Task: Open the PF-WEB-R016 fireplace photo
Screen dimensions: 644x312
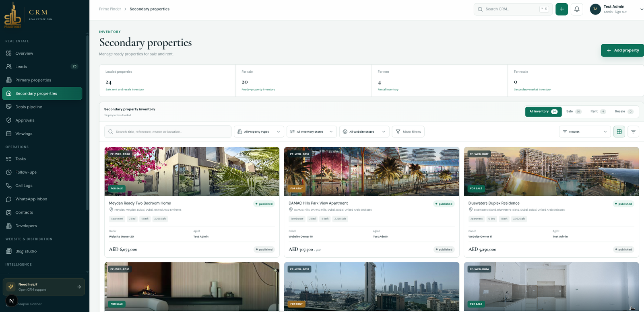Action: pos(192,287)
